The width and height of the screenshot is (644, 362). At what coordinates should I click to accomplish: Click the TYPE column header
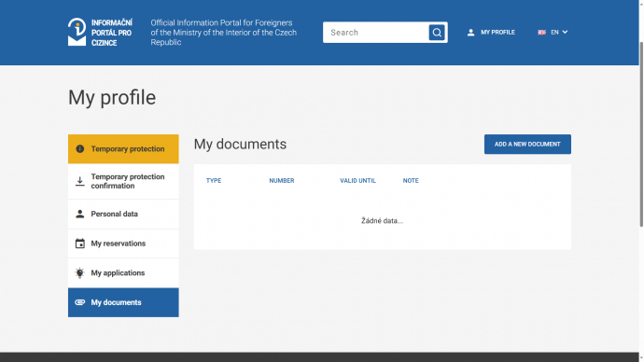click(x=214, y=181)
